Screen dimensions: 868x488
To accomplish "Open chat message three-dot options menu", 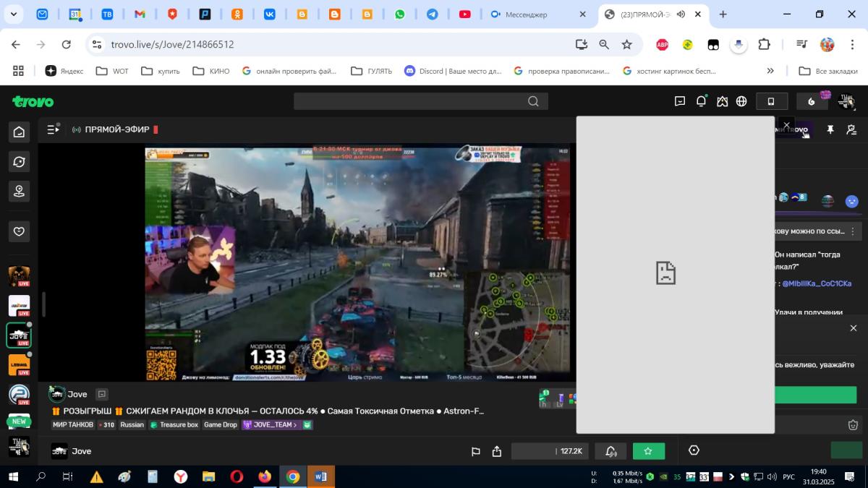I will tap(853, 231).
